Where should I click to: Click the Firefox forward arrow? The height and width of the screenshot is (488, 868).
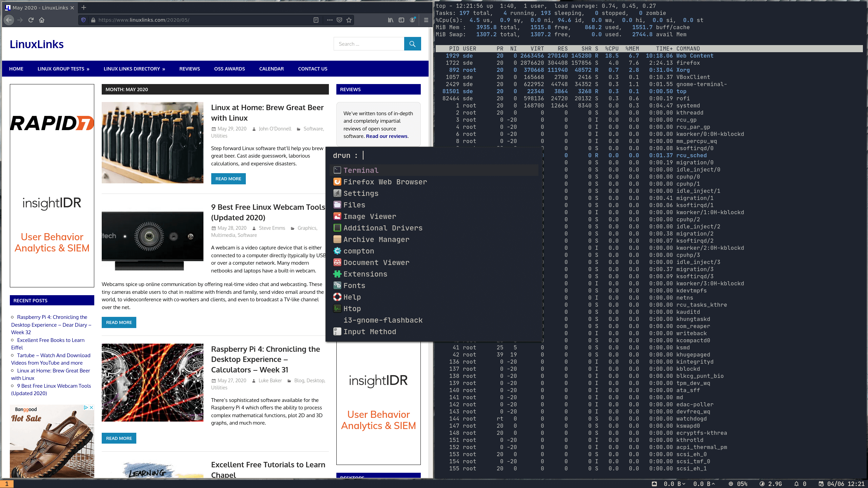pyautogui.click(x=20, y=20)
